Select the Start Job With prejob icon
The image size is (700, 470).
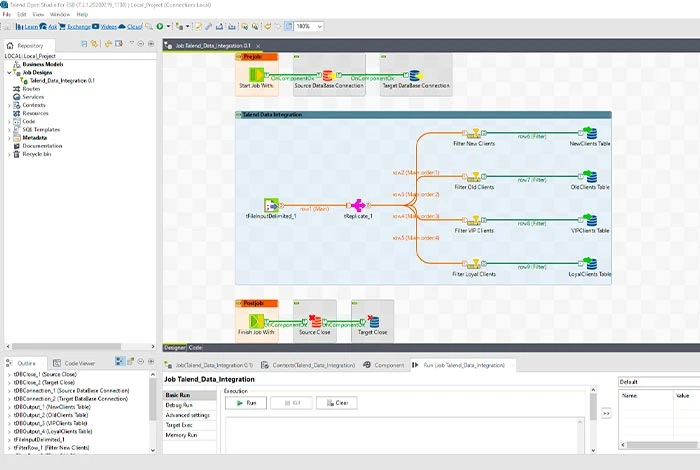(x=255, y=76)
